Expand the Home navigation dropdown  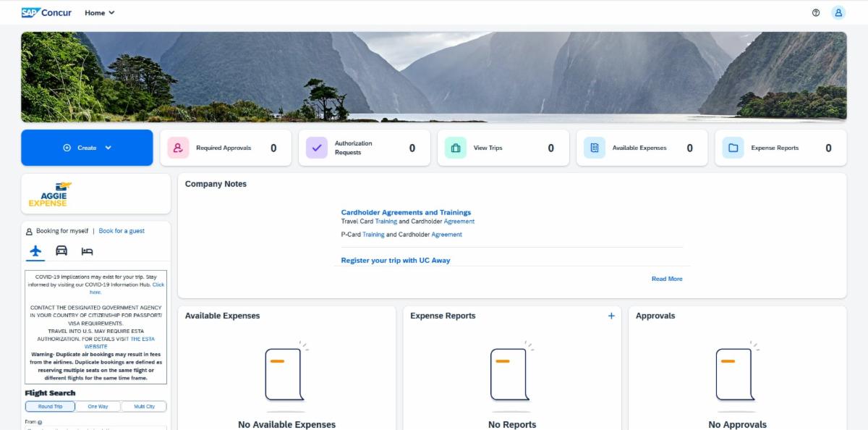tap(100, 12)
